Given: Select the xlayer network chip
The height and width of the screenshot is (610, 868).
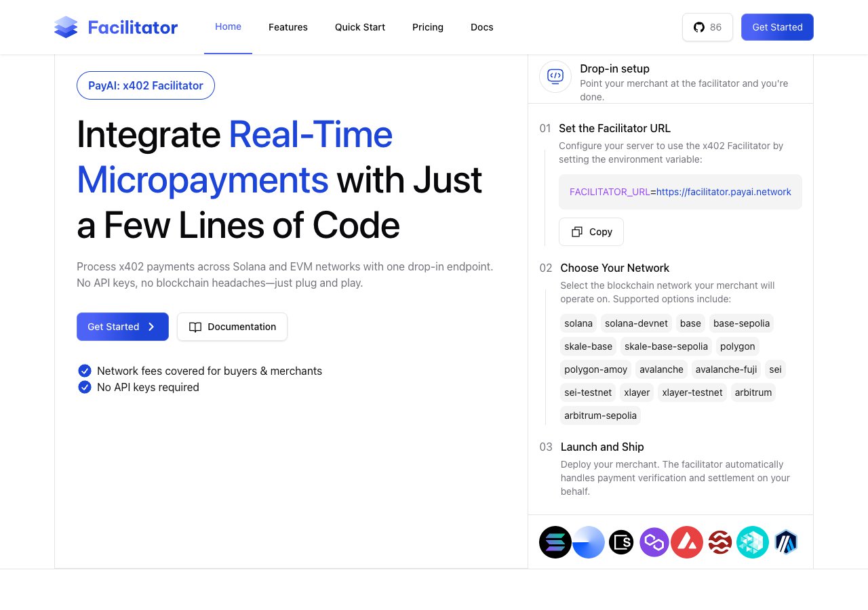Looking at the screenshot, I should pos(637,392).
